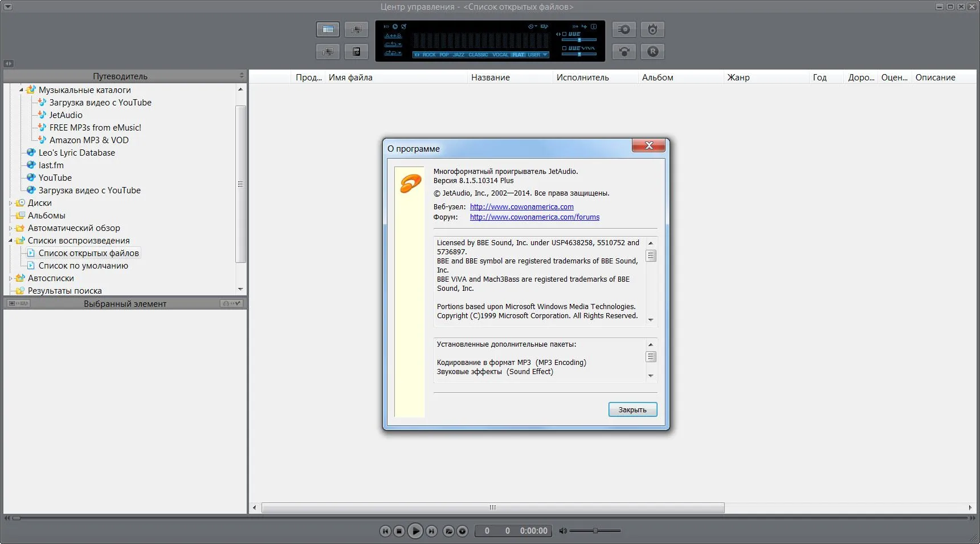Click the Путеводитель tree vertical scrollbar thumb
980x544 pixels.
(x=240, y=184)
